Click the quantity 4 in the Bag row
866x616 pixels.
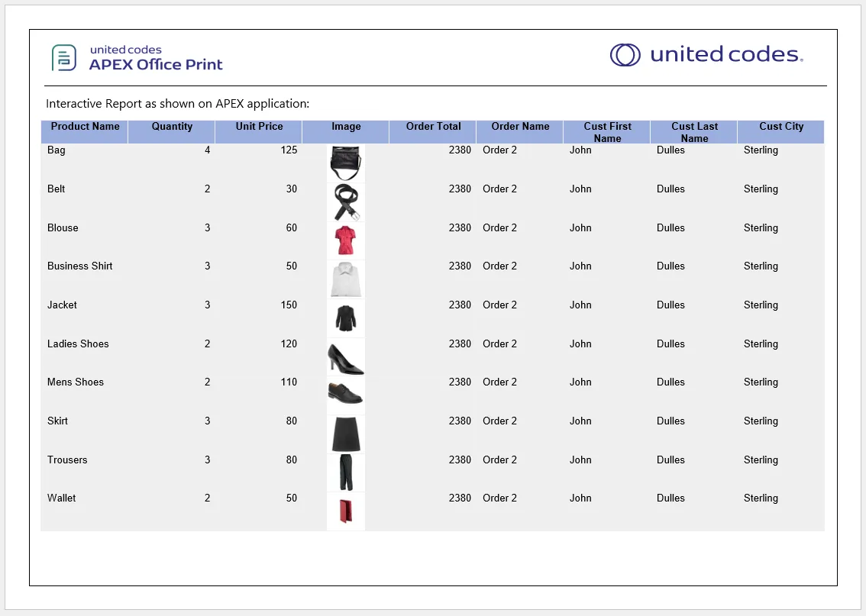tap(208, 150)
